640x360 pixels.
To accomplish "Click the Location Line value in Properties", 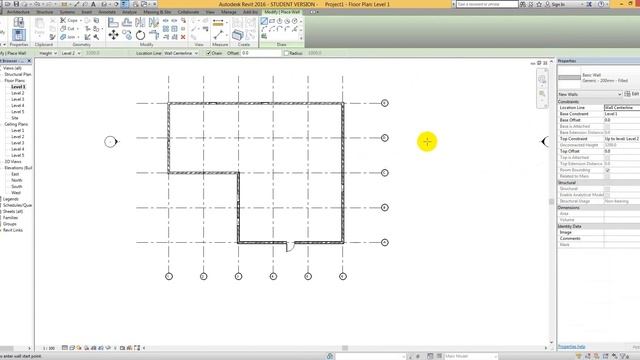I will tap(622, 108).
